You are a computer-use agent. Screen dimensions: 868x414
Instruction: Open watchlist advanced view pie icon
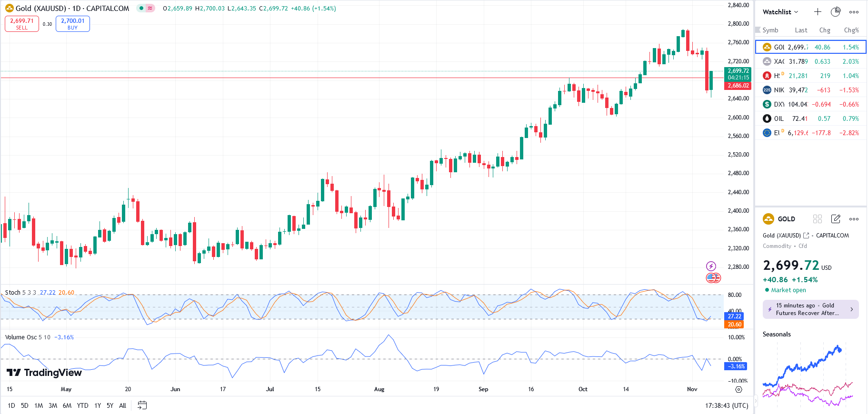pos(836,12)
